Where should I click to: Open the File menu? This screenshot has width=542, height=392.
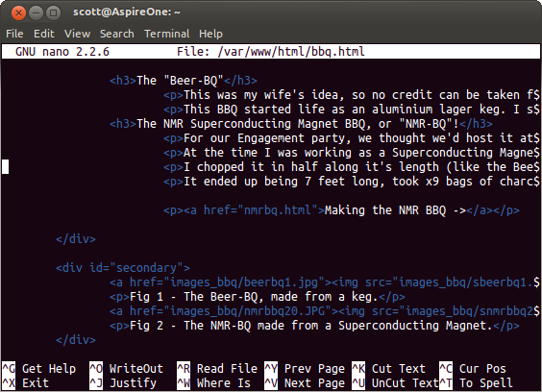click(14, 34)
